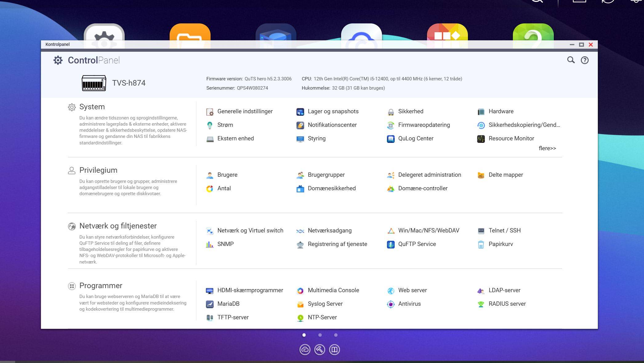Viewport: 644px width, 363px height.
Task: Click the Antivirus icon
Action: (x=391, y=304)
